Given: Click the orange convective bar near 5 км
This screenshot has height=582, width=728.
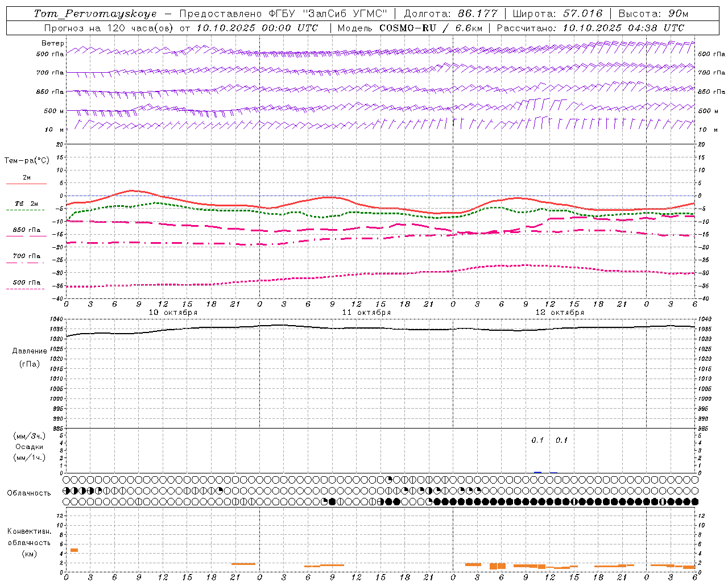Looking at the screenshot, I should click(x=74, y=550).
